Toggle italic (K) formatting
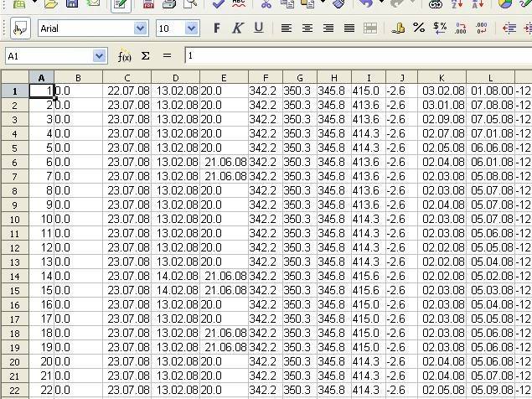 point(237,28)
